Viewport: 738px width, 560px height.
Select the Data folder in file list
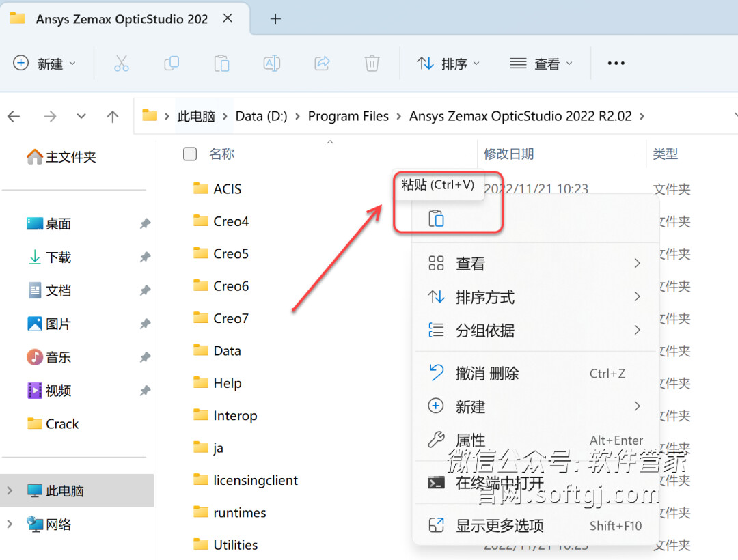point(217,351)
